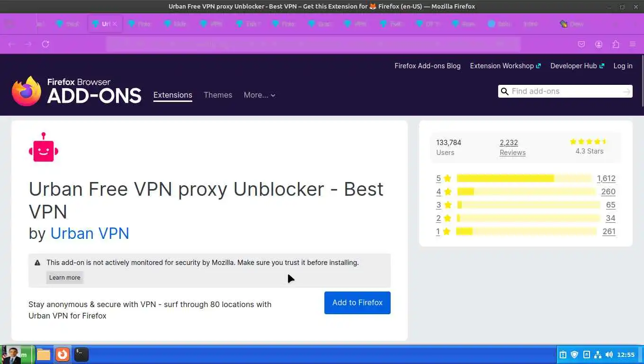The height and width of the screenshot is (364, 644).
Task: Click the Firefox Browser ADD-ONS logo
Action: click(x=77, y=91)
